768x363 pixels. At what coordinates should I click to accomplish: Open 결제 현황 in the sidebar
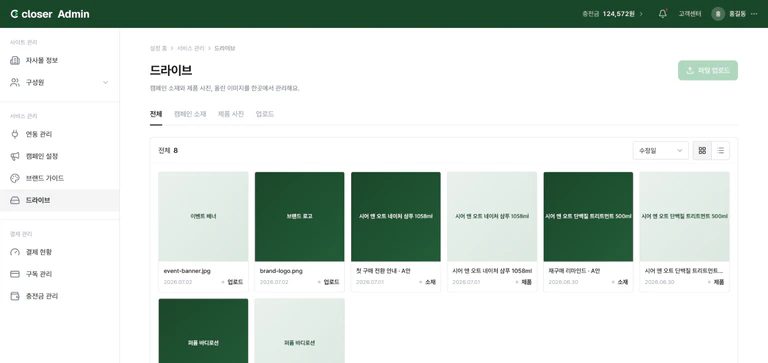pos(59,252)
